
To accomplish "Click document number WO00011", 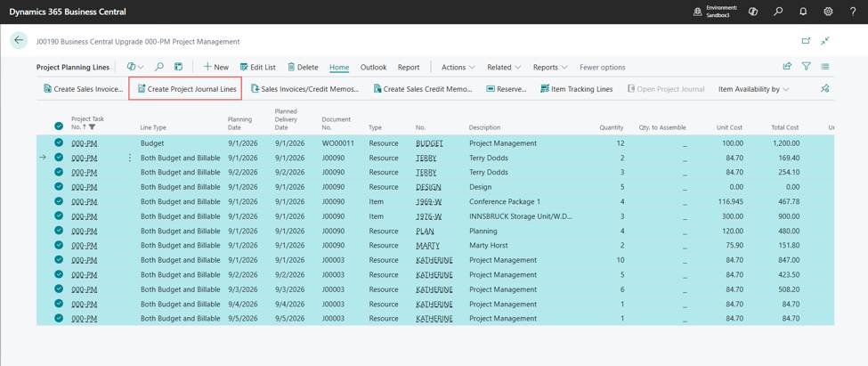I will (x=337, y=142).
